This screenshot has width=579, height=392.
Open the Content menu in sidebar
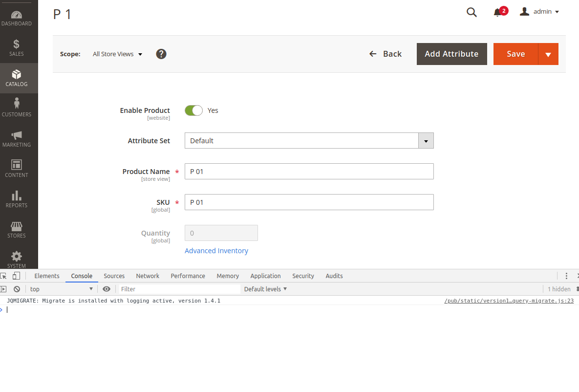(x=17, y=169)
